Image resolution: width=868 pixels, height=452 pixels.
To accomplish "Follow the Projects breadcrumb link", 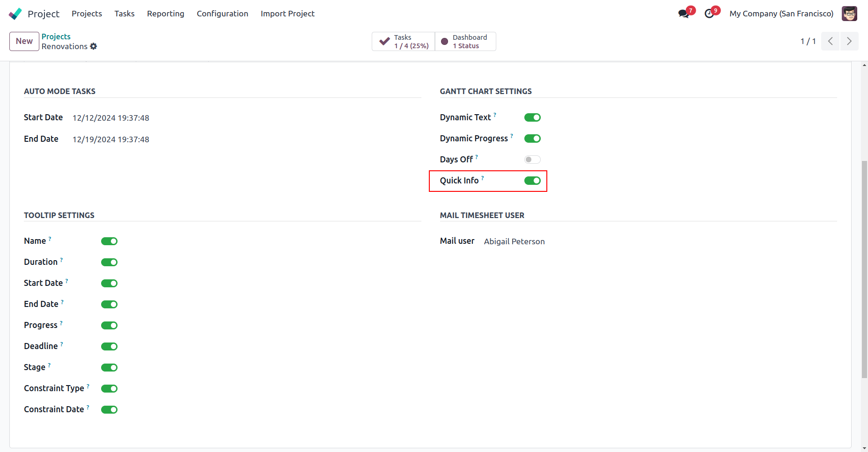I will pos(56,36).
